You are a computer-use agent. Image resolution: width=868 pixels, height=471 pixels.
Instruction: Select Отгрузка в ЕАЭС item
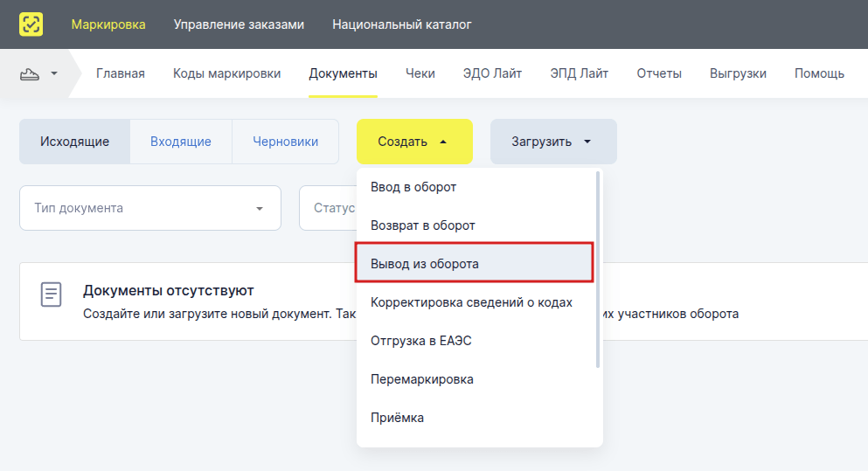pos(476,341)
